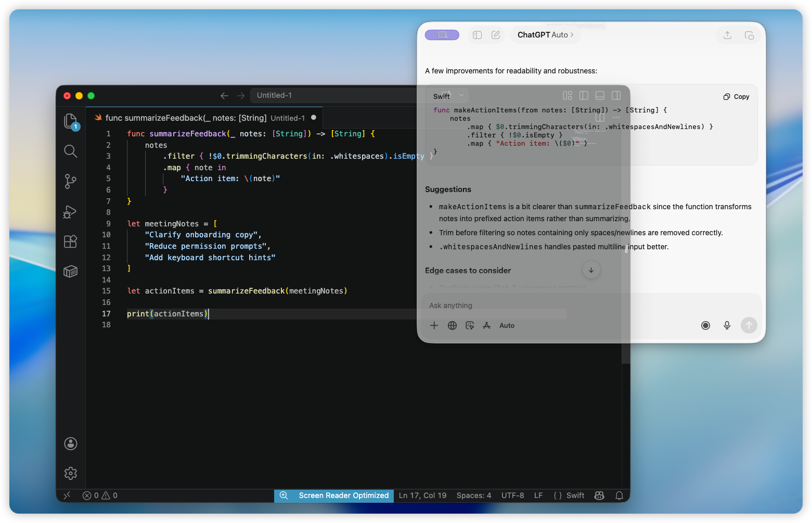This screenshot has height=523, width=812.
Task: Open the Extensions view
Action: tap(70, 241)
